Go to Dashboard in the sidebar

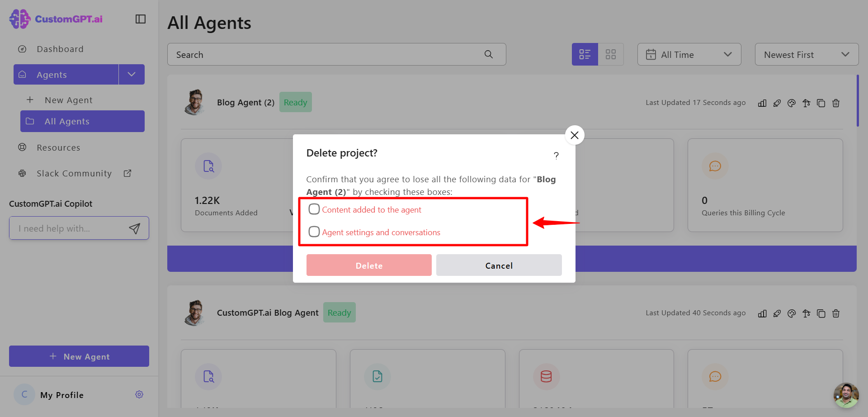(x=60, y=49)
